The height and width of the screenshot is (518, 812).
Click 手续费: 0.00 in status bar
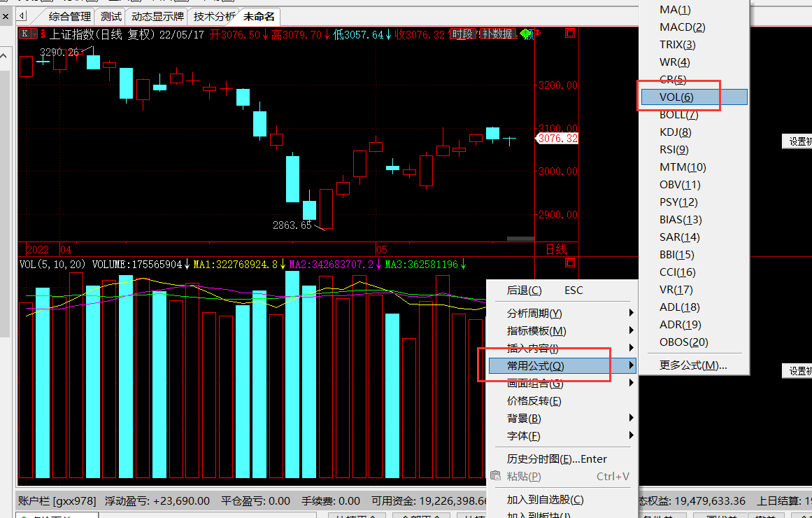pyautogui.click(x=331, y=501)
